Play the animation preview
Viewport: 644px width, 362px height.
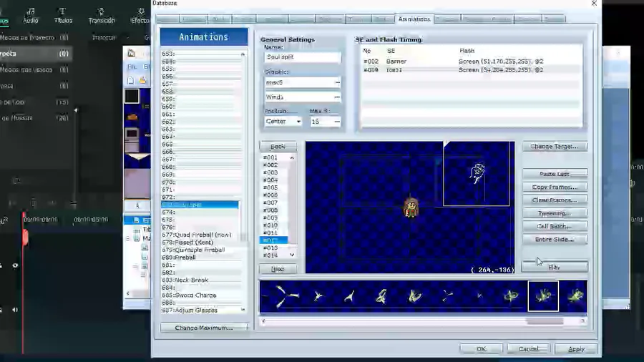pyautogui.click(x=555, y=267)
